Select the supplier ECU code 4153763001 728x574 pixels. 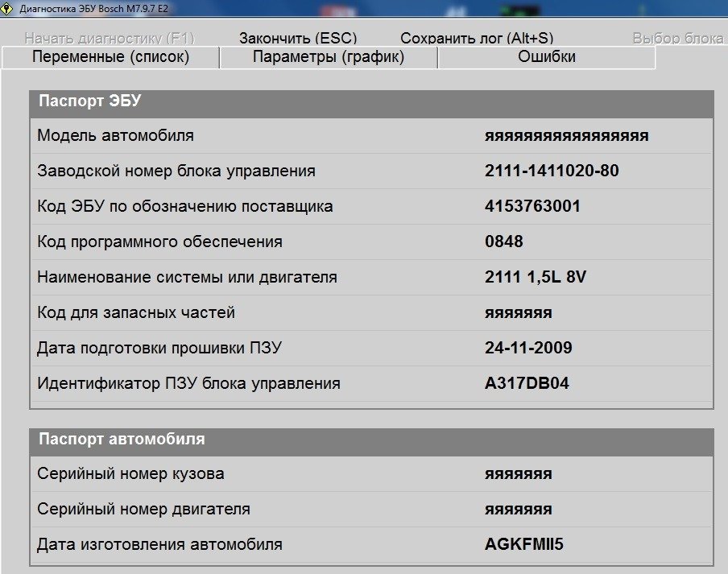[x=532, y=206]
